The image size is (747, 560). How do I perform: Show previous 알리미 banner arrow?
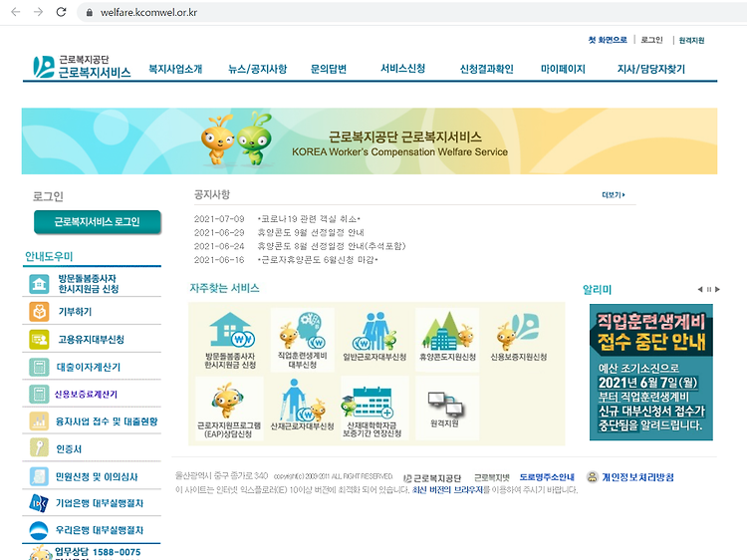(700, 289)
